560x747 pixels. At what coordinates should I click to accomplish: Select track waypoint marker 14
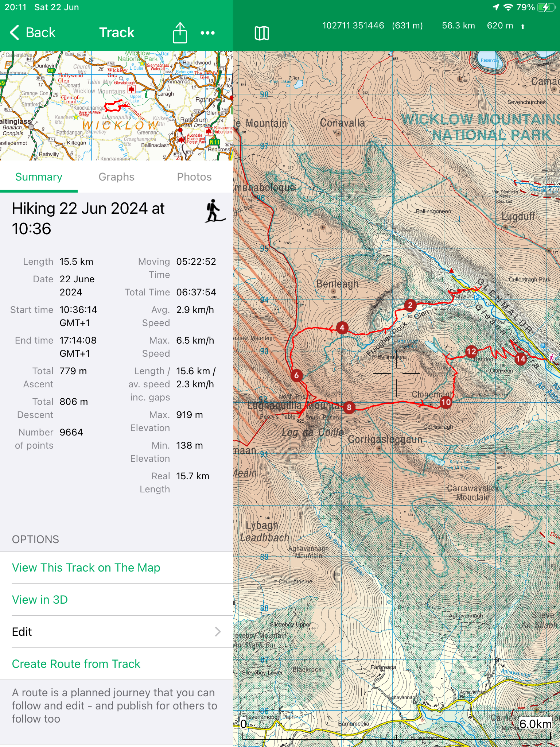click(x=520, y=359)
